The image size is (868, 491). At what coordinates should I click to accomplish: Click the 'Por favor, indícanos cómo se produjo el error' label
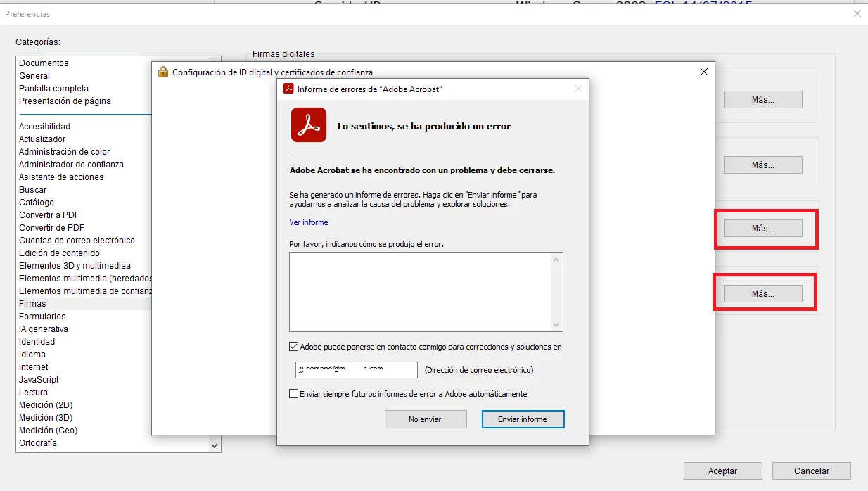pos(366,244)
